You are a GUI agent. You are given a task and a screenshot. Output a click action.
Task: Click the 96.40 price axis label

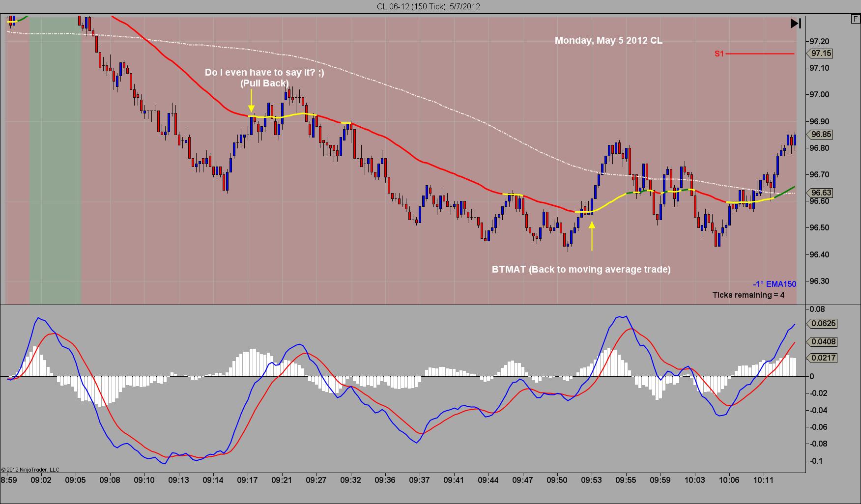pos(819,254)
